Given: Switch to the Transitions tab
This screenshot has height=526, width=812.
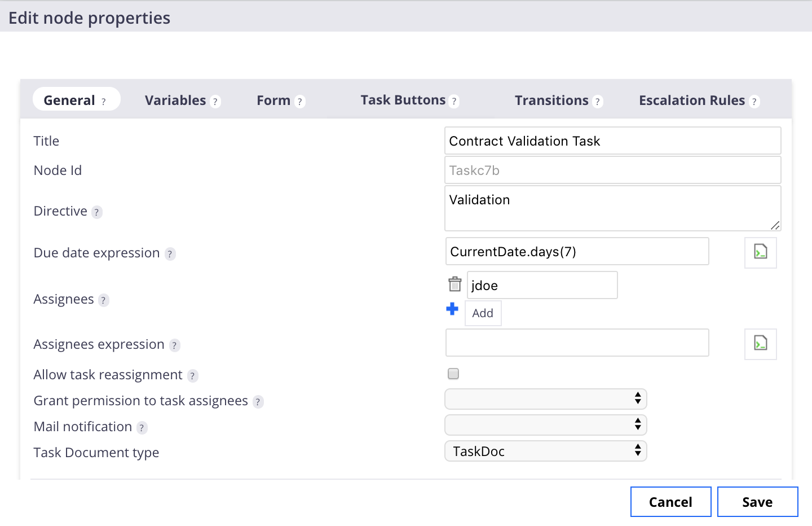Looking at the screenshot, I should pyautogui.click(x=551, y=100).
